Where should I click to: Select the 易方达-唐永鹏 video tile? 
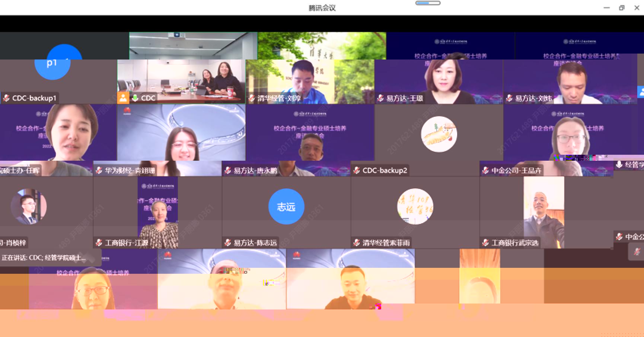(x=310, y=132)
